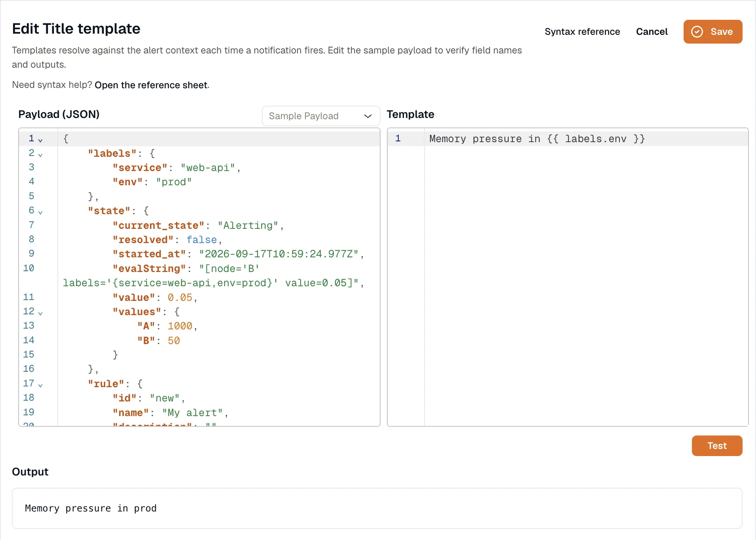Open the reference sheet link
Screen dimensions: 756x540
[x=151, y=85]
